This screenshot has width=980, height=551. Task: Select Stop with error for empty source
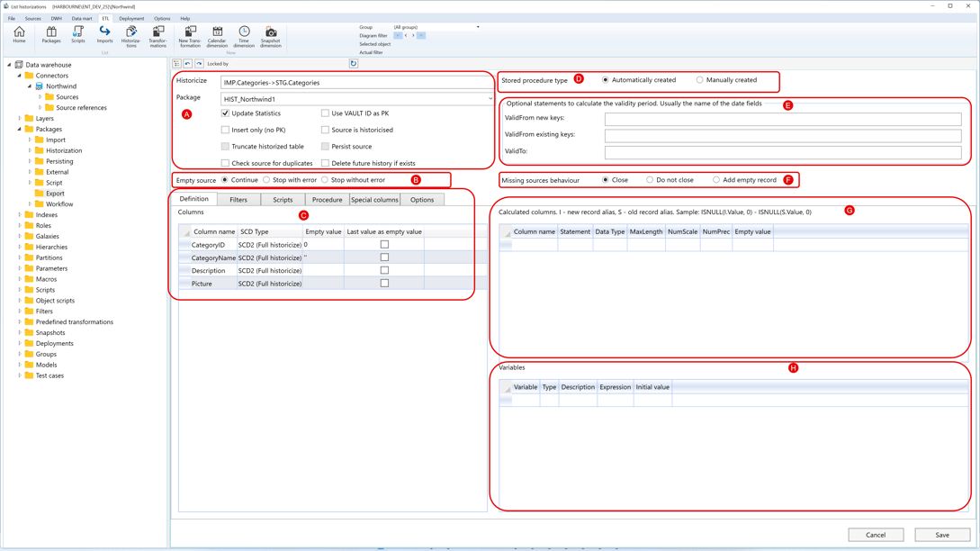tap(266, 180)
